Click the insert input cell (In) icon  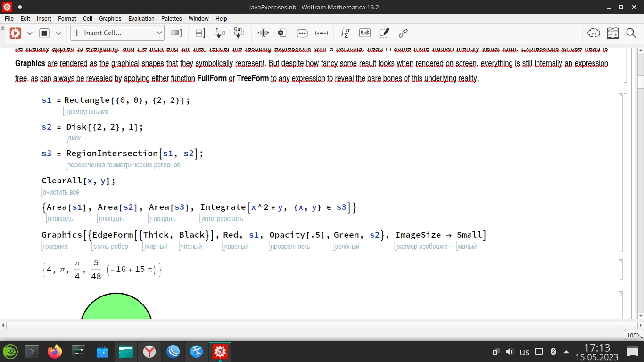[219, 33]
